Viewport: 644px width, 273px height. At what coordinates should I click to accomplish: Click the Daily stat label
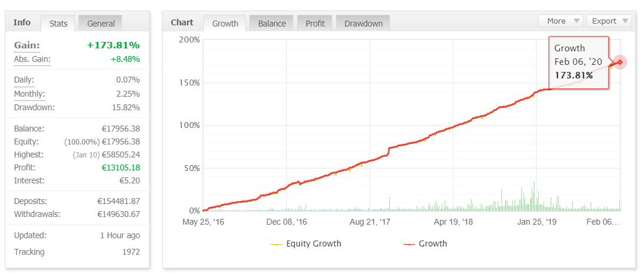[24, 80]
